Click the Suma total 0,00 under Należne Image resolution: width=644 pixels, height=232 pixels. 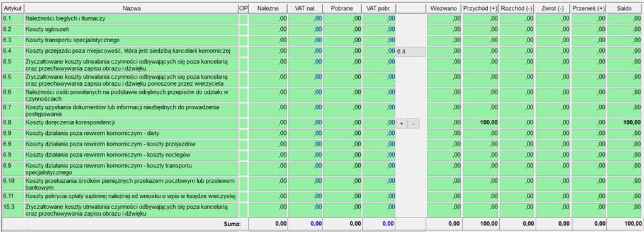tap(281, 224)
